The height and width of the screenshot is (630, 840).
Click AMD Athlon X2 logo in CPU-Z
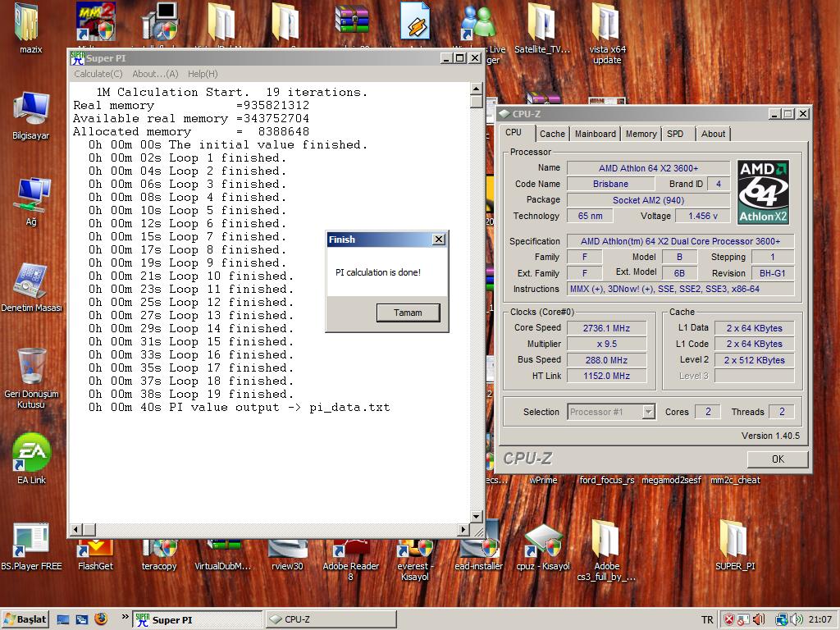(x=763, y=192)
